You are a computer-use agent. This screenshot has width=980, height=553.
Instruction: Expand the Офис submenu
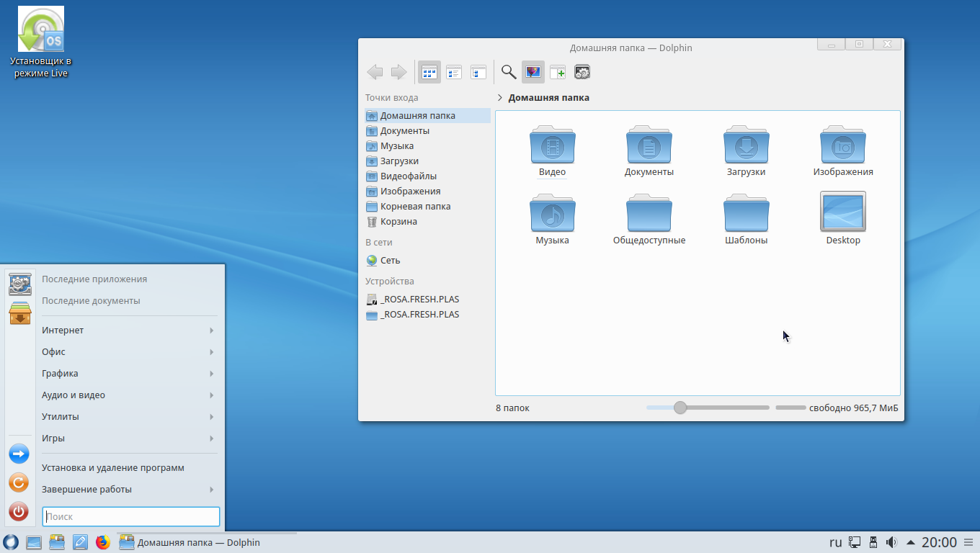click(x=130, y=352)
